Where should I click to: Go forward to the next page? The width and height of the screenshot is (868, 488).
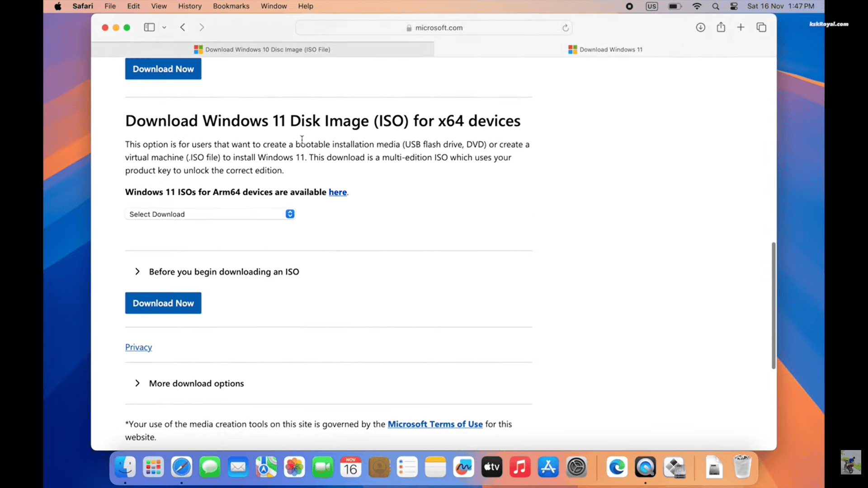tap(202, 28)
